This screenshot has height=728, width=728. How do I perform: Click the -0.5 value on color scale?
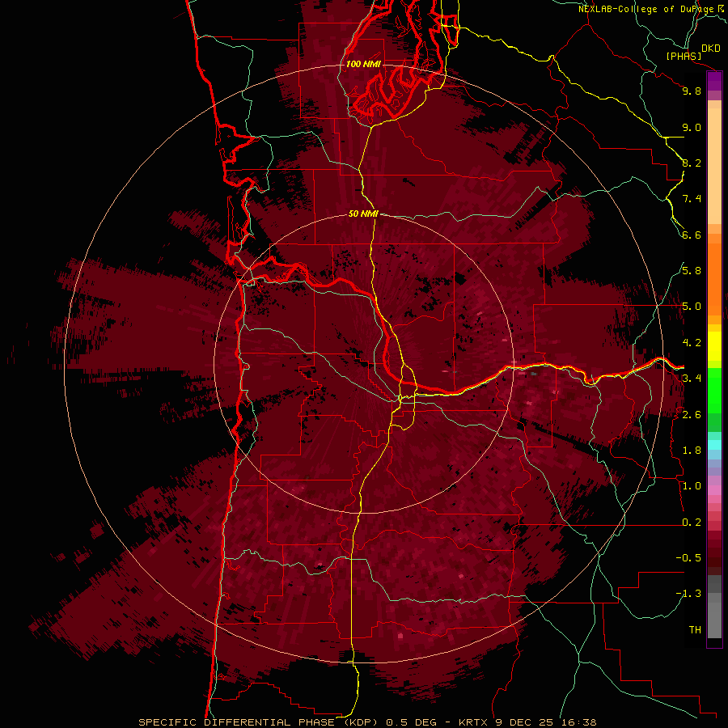tap(688, 558)
